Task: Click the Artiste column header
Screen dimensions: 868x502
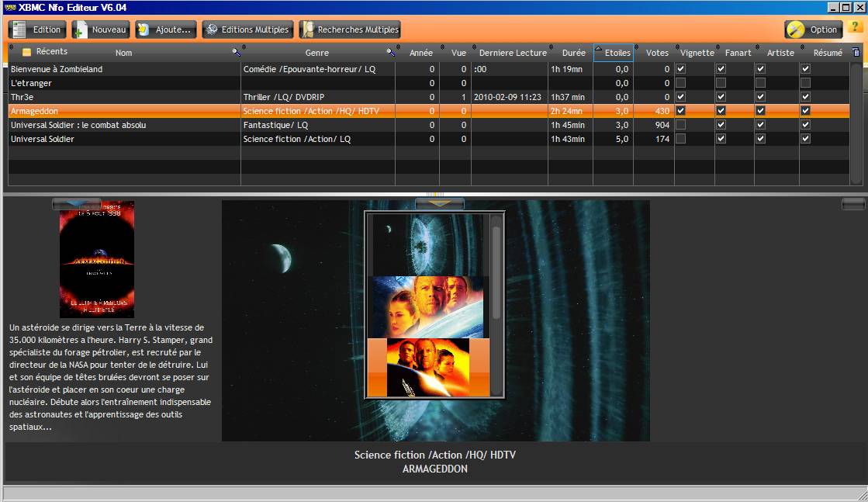Action: [x=780, y=53]
